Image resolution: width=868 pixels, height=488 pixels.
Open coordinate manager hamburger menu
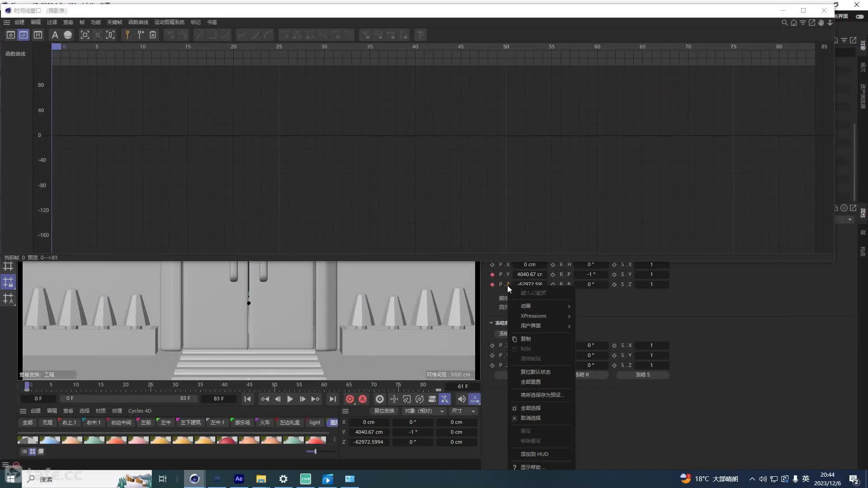pyautogui.click(x=345, y=411)
